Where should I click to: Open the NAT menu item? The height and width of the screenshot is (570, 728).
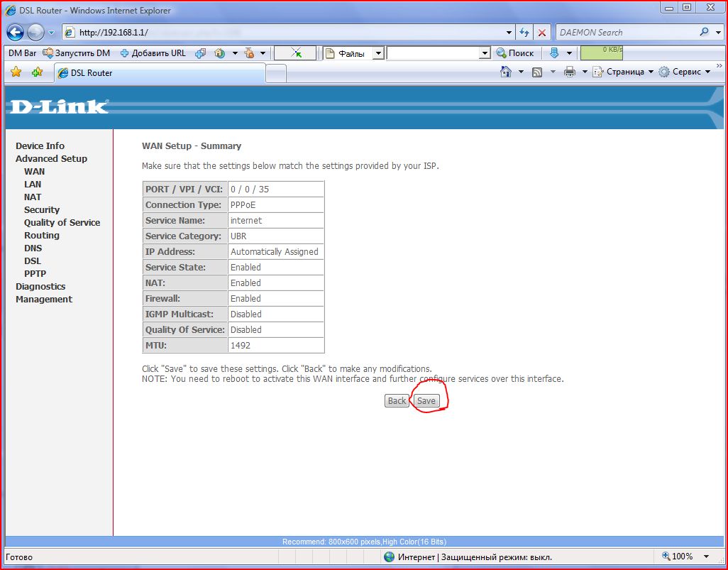[33, 197]
